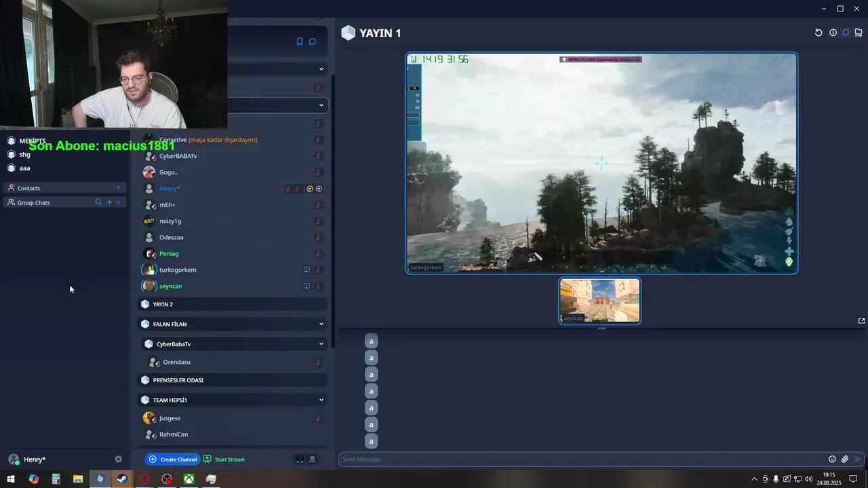Toggle mute icon on Jusgess row
Viewport: 868px width, 488px height.
(319, 418)
